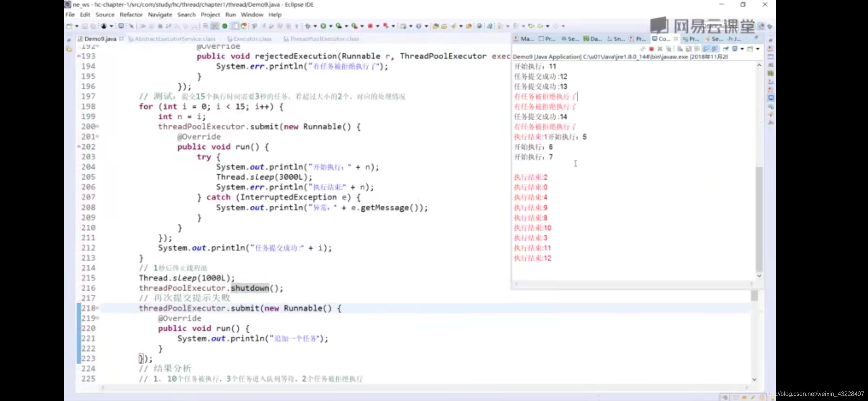The width and height of the screenshot is (868, 401).
Task: Click the Terminate icon in main toolbar
Action: tap(160, 26)
